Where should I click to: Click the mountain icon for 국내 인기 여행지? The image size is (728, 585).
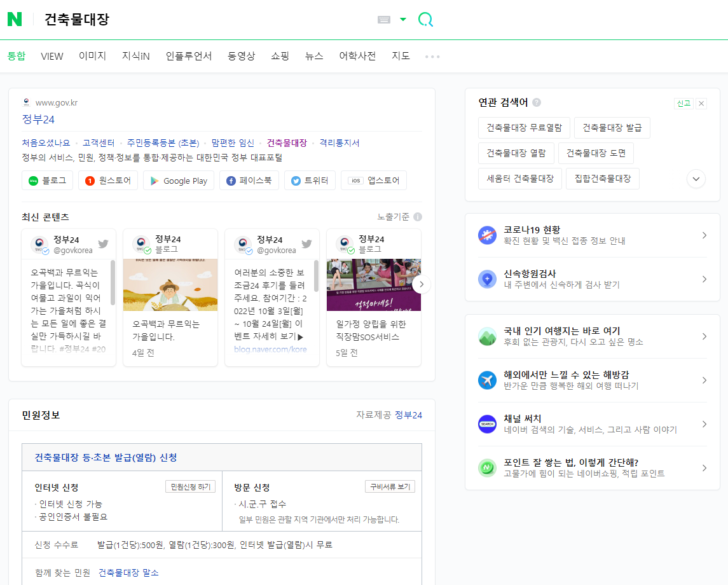487,336
